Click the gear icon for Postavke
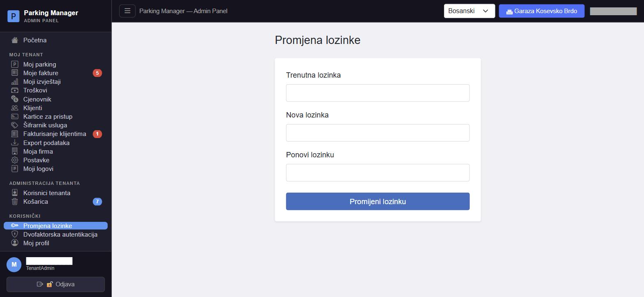 tap(15, 160)
